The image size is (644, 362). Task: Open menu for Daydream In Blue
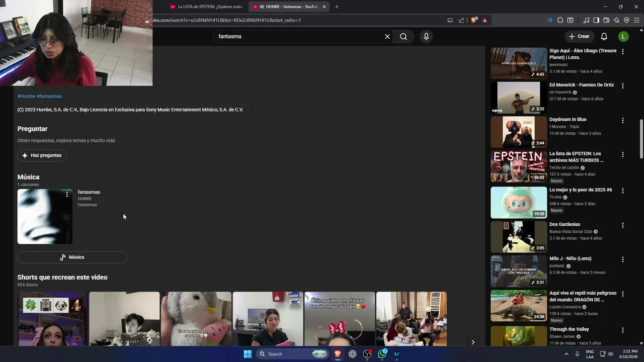pos(623,121)
